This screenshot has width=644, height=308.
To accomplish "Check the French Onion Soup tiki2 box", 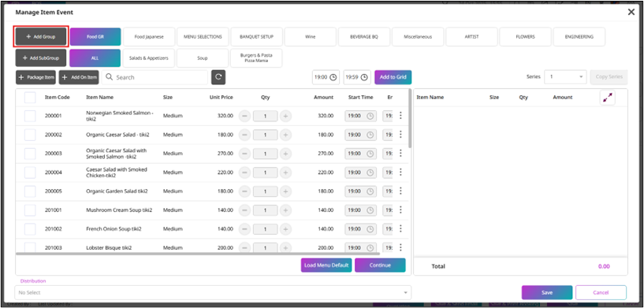I will (30, 229).
